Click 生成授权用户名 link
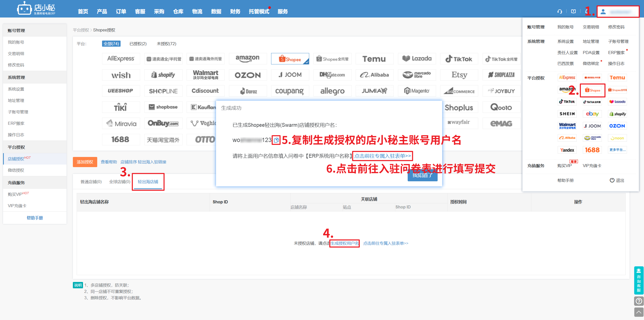Screen dimensions: 644x320 coord(344,243)
